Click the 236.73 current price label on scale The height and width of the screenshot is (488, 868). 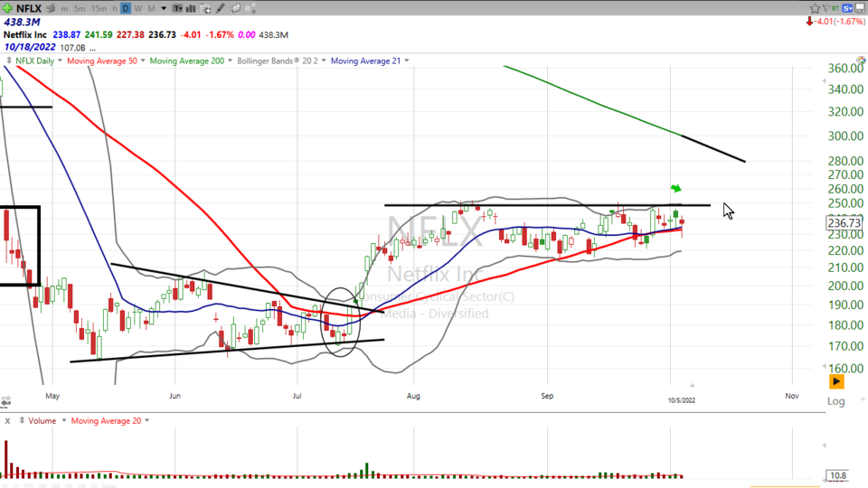point(844,223)
